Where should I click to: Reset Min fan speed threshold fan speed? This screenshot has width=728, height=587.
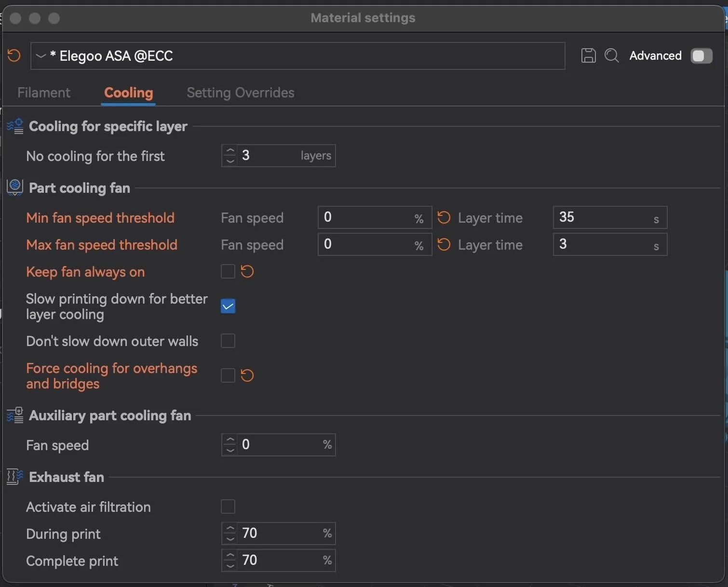pos(444,217)
